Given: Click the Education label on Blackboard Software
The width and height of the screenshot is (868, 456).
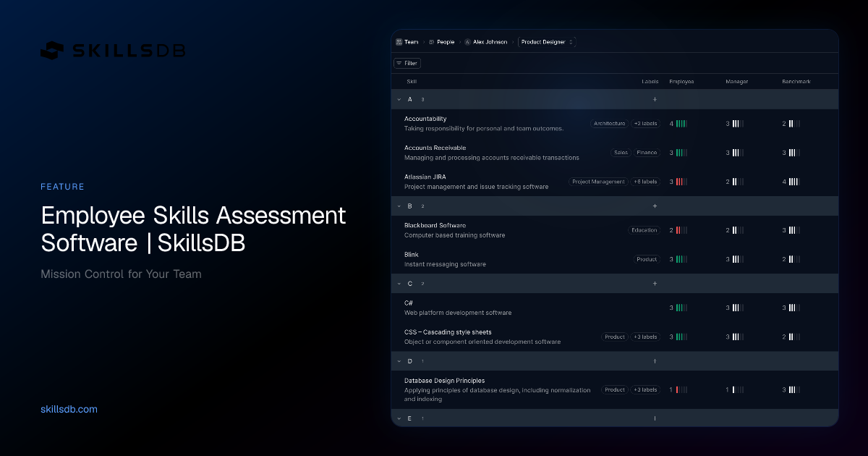Looking at the screenshot, I should pyautogui.click(x=644, y=230).
